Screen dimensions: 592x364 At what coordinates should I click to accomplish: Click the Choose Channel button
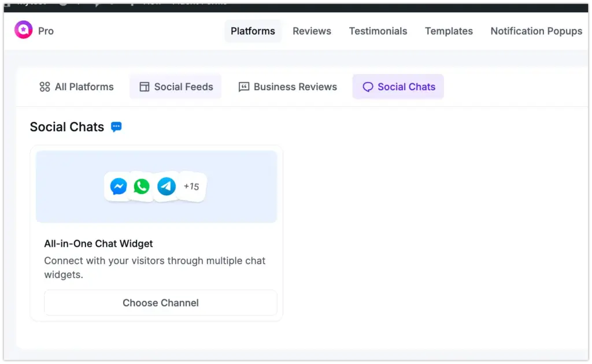click(160, 303)
